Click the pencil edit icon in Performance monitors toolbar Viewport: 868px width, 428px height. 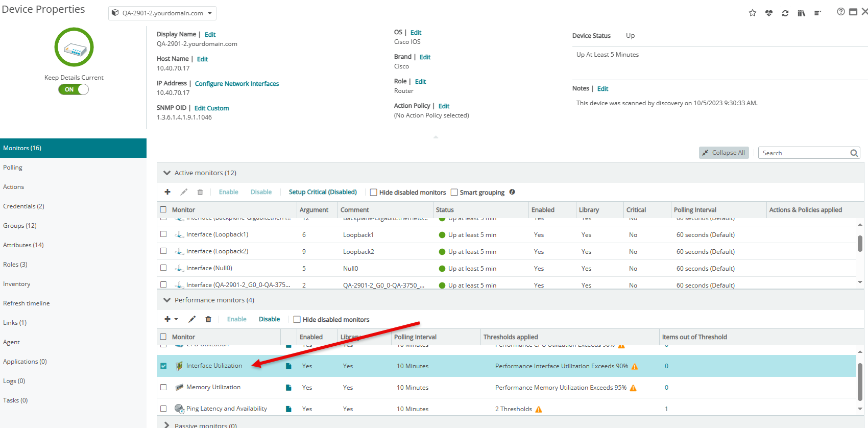(x=192, y=319)
